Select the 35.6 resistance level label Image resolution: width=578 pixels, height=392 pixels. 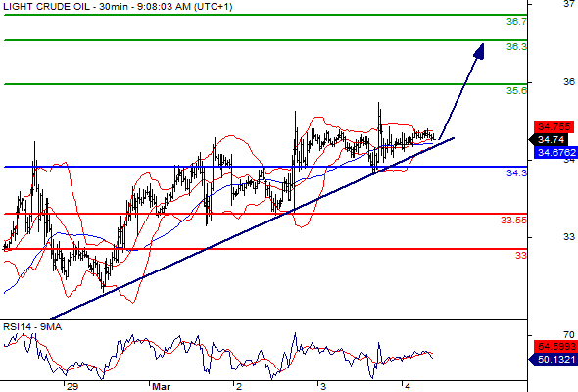516,91
